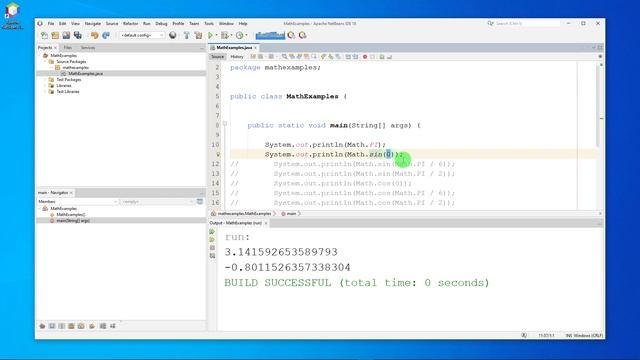The image size is (640, 360).
Task: Click the Save All toolbar icon
Action: [x=78, y=36]
